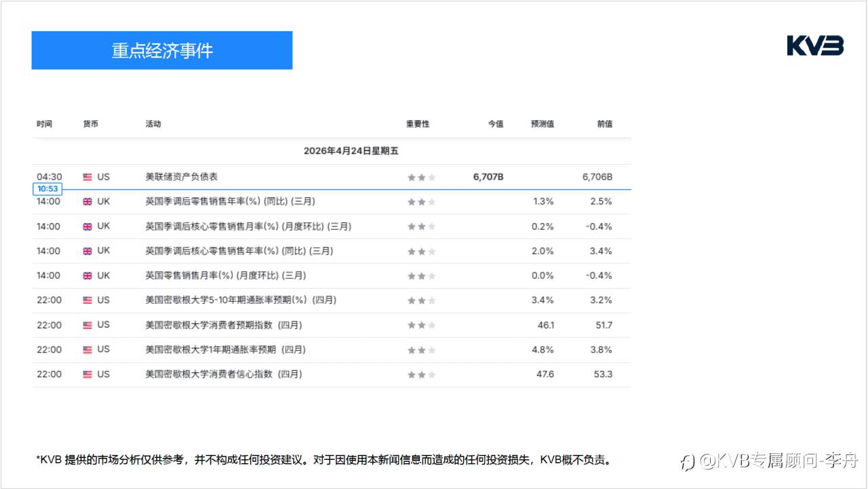Image resolution: width=868 pixels, height=489 pixels.
Task: Select the 6,707B value for 美联储资产负债表
Action: point(490,176)
